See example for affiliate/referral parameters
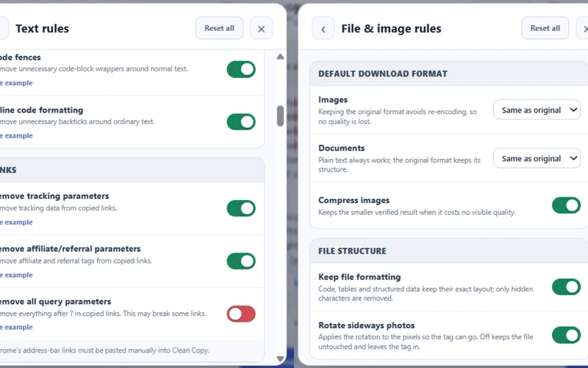 16,275
